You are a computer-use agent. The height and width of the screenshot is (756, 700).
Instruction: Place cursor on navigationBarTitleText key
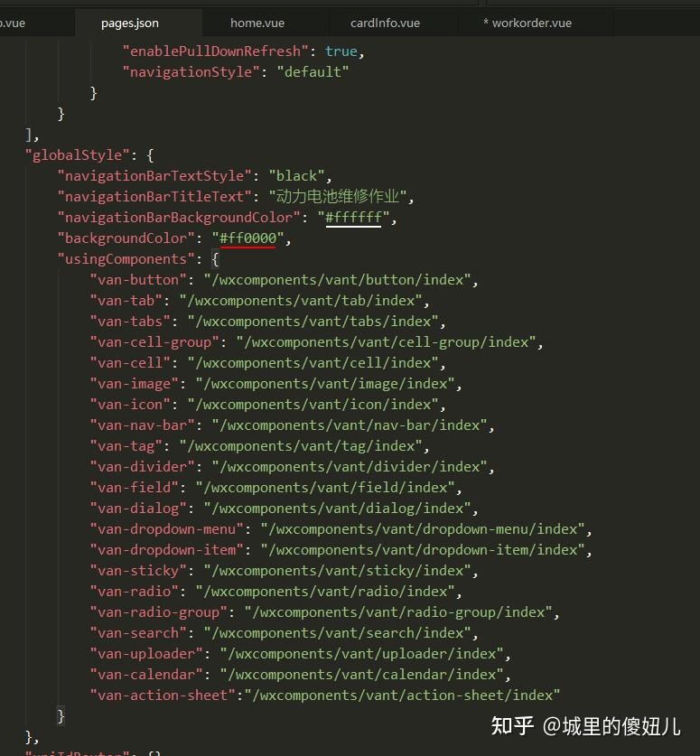154,197
